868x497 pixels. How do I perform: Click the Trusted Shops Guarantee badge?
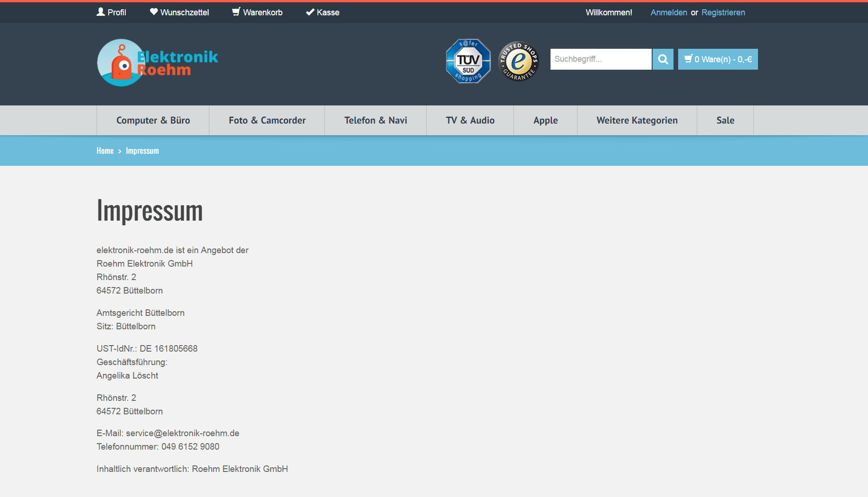coord(518,61)
